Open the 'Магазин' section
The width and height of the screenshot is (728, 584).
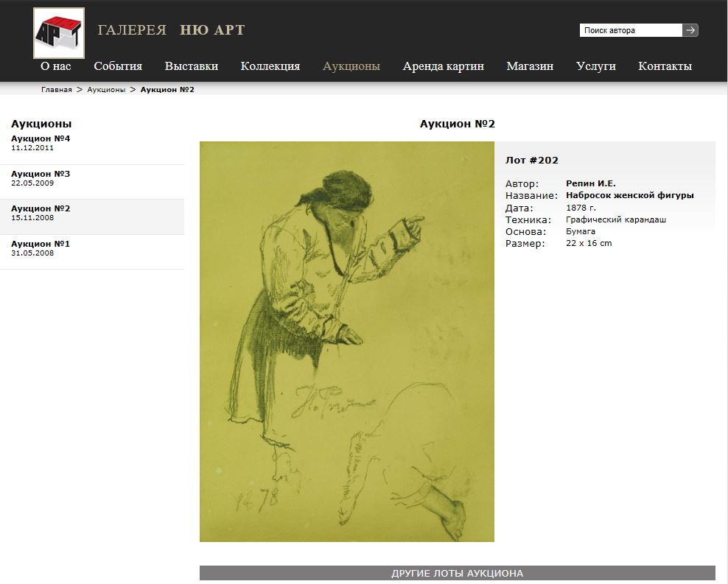point(530,66)
